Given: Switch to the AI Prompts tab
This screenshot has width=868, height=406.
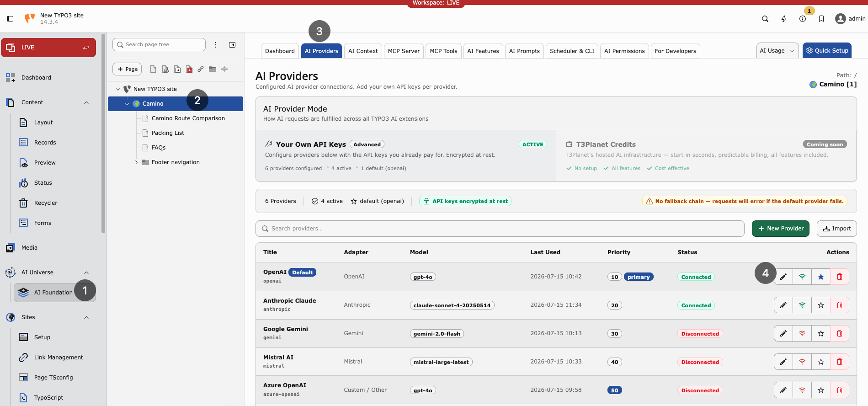Looking at the screenshot, I should (524, 51).
